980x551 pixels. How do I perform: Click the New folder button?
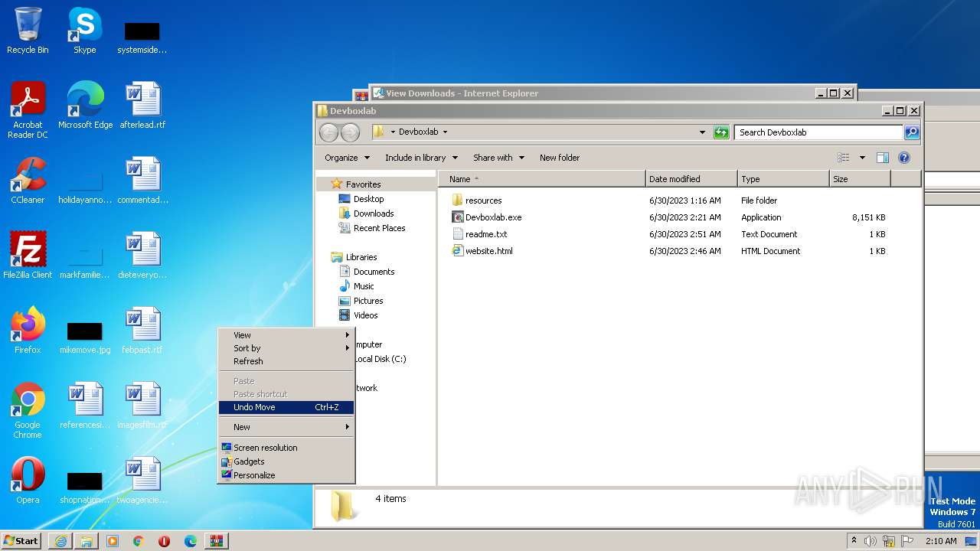560,158
